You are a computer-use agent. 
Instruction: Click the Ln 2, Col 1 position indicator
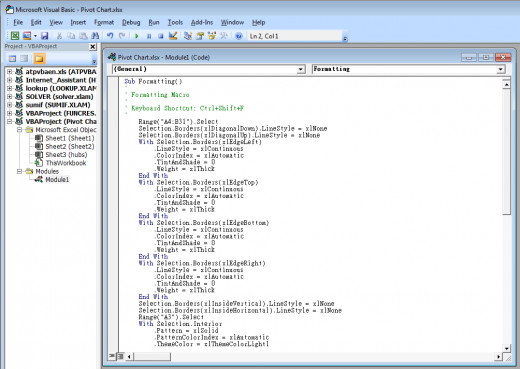tap(264, 36)
